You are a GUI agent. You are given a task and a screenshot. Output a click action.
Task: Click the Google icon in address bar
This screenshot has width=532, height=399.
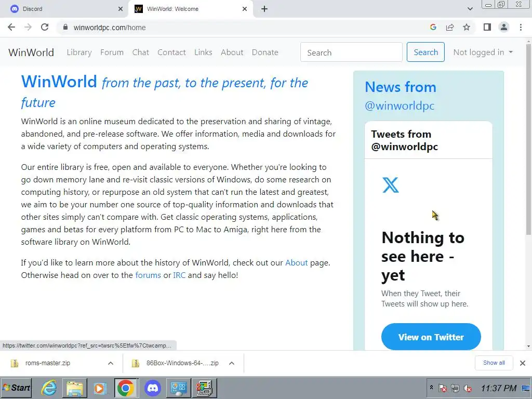[x=433, y=27]
